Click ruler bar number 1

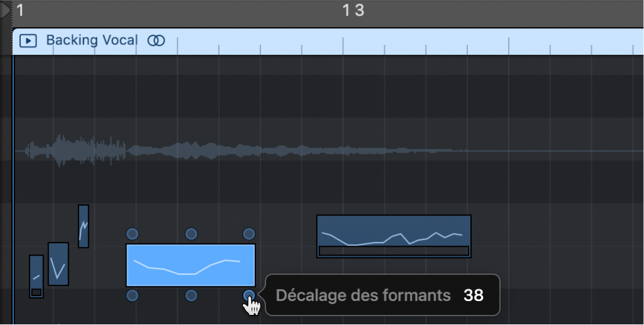(x=20, y=10)
